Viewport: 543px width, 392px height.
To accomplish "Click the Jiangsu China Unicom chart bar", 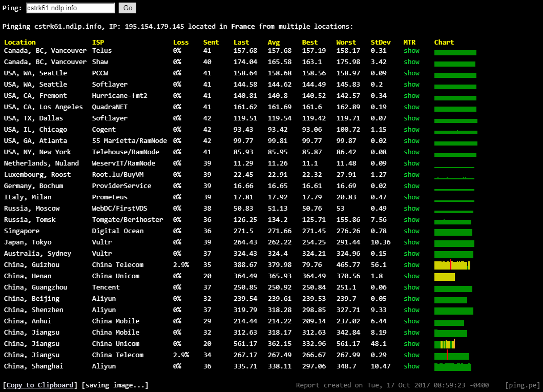I will coord(445,344).
